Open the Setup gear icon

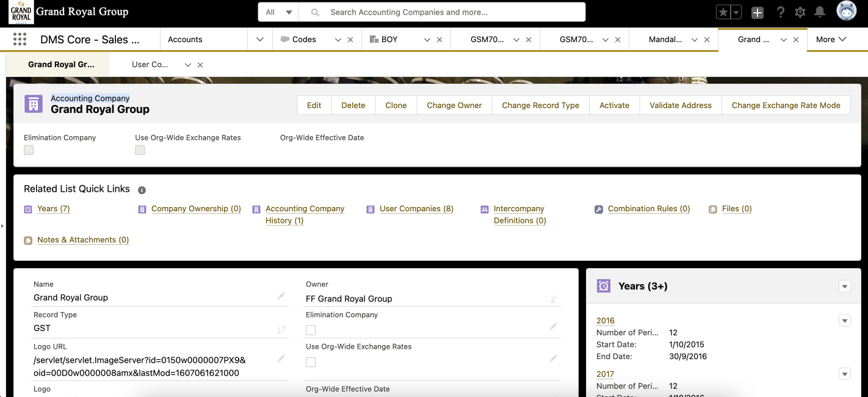pyautogui.click(x=800, y=12)
